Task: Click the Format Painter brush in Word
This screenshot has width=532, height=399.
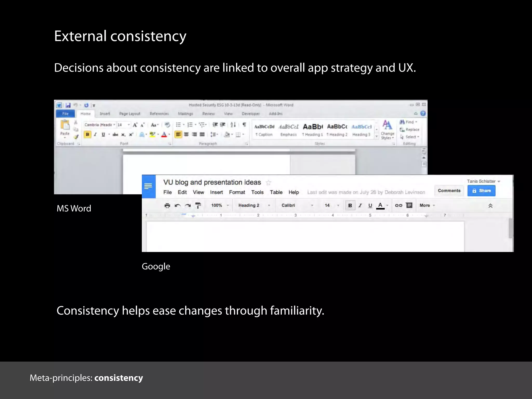Action: (x=76, y=137)
